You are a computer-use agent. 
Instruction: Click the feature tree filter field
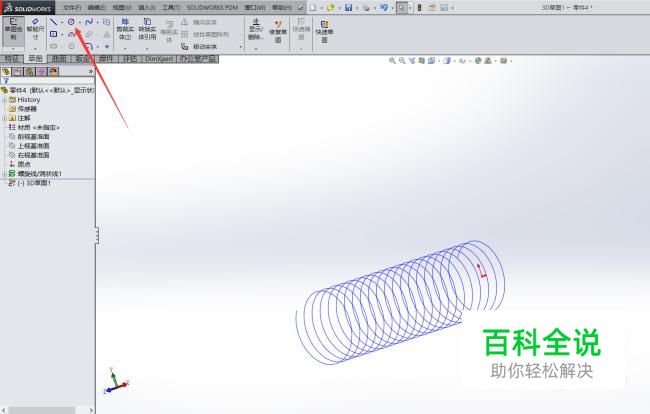click(x=48, y=81)
